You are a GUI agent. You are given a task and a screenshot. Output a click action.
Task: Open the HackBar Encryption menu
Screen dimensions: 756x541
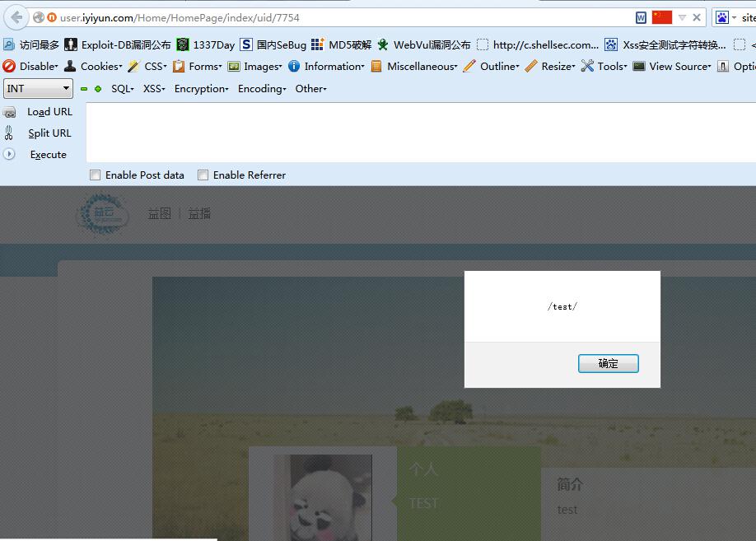coord(201,89)
